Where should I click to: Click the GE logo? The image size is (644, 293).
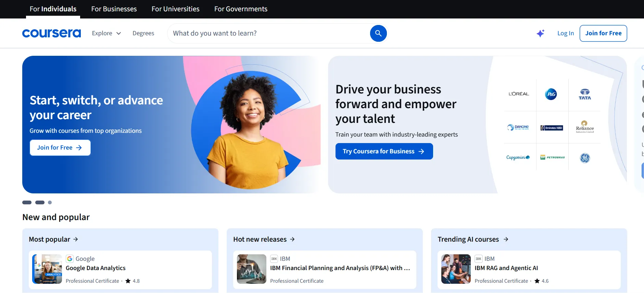pos(585,158)
